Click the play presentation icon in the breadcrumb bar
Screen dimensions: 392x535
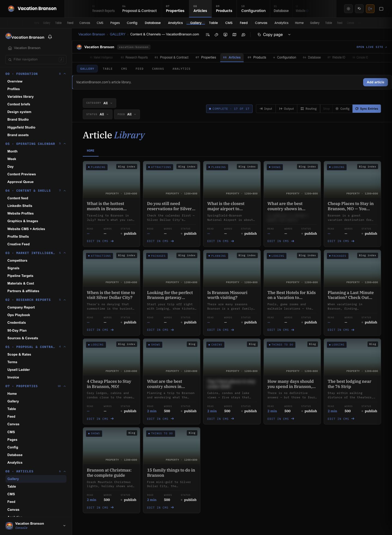click(x=225, y=35)
